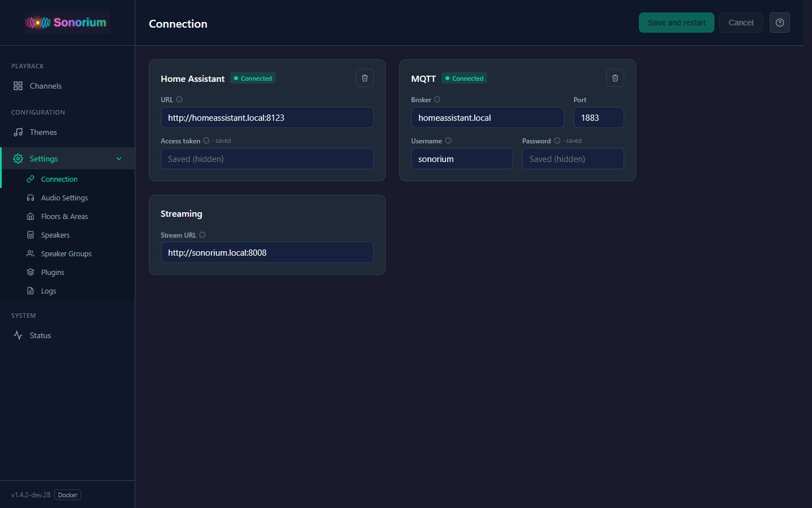
Task: Click the Sonorium logo
Action: [67, 23]
